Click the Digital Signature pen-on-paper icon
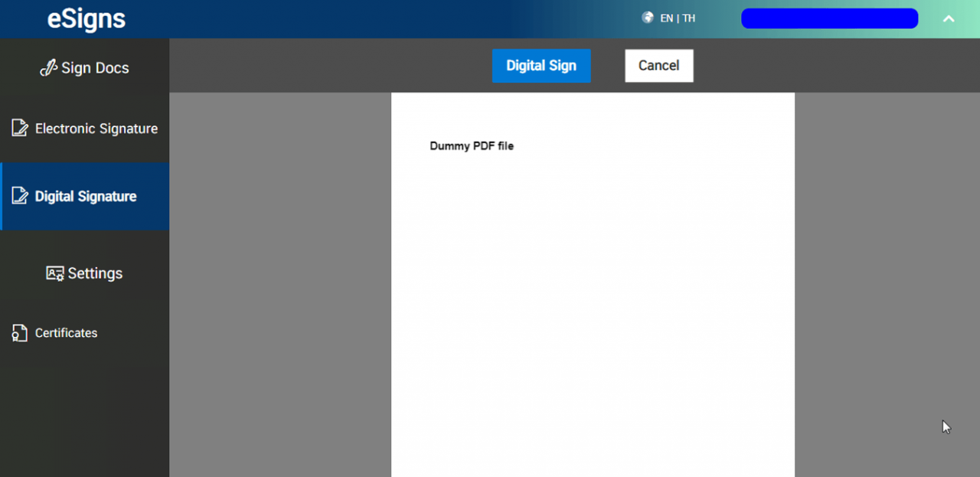 [x=21, y=196]
